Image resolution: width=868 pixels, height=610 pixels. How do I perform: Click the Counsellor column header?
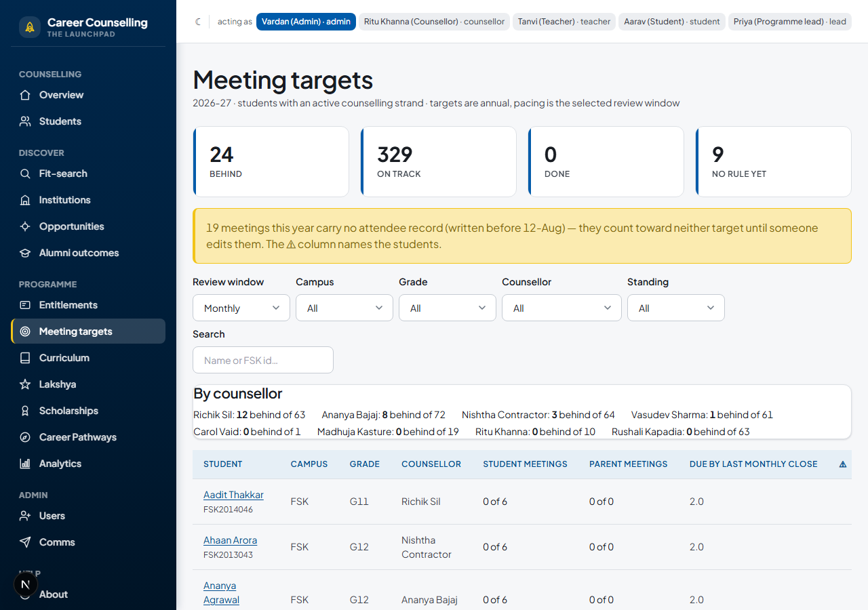(431, 464)
